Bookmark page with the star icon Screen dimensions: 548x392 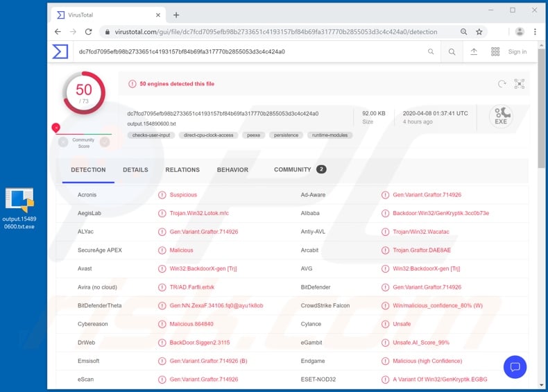[x=479, y=32]
